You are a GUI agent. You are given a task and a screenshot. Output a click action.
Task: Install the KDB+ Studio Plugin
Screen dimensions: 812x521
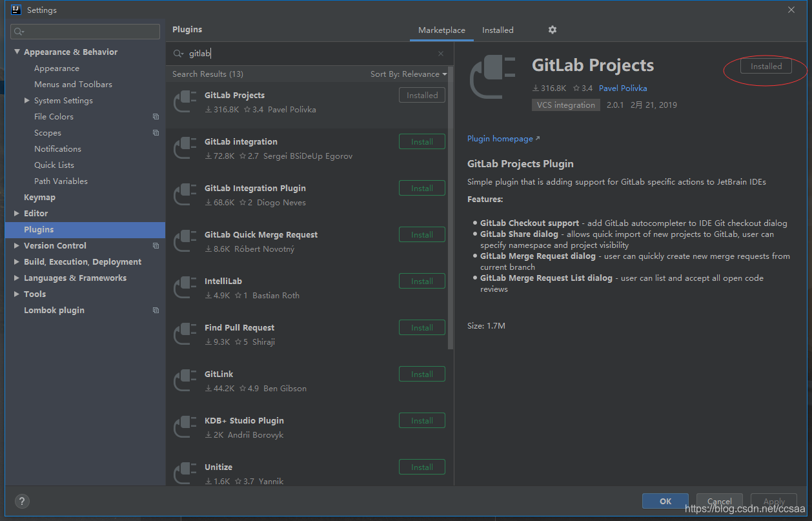422,421
